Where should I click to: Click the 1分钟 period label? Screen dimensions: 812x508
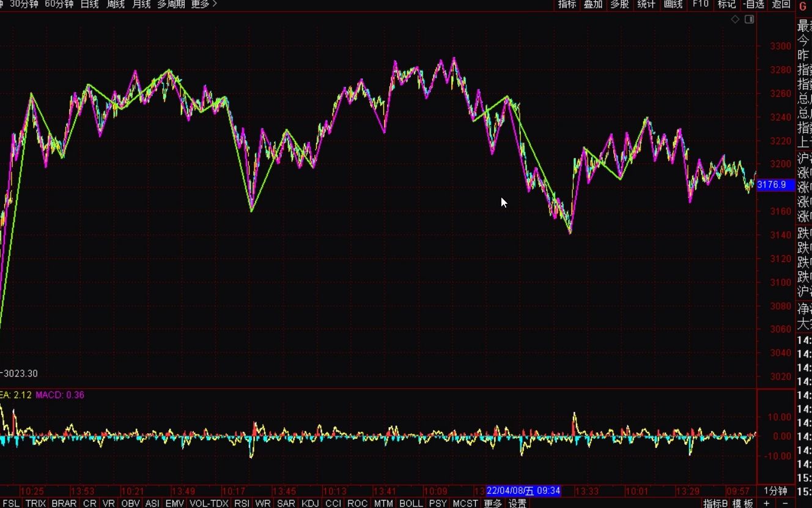775,491
